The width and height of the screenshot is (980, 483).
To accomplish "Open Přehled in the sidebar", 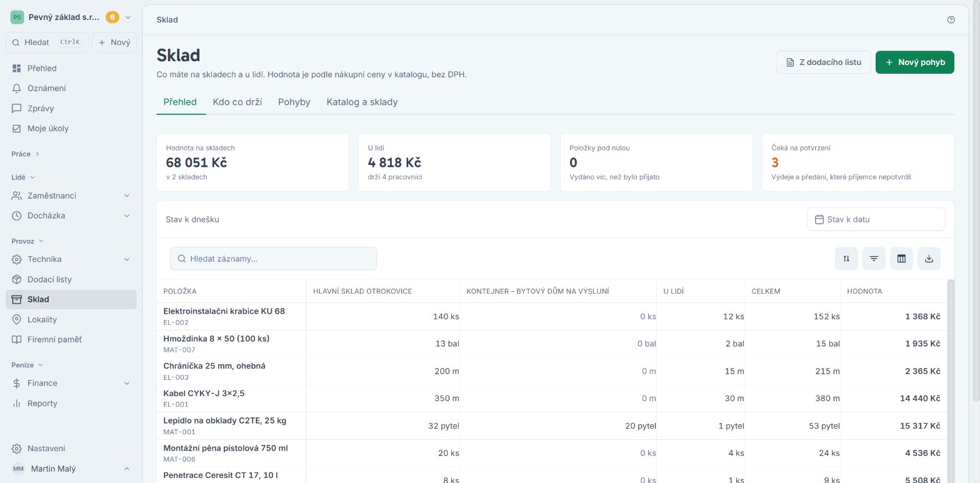I will [71, 68].
